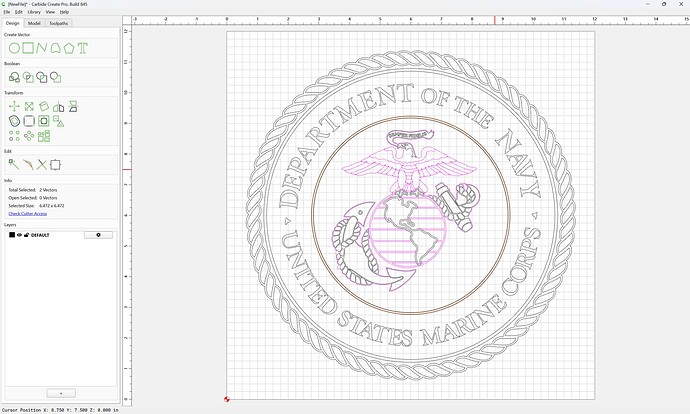Apply Boolean Intersection to selected vectors

(x=28, y=77)
